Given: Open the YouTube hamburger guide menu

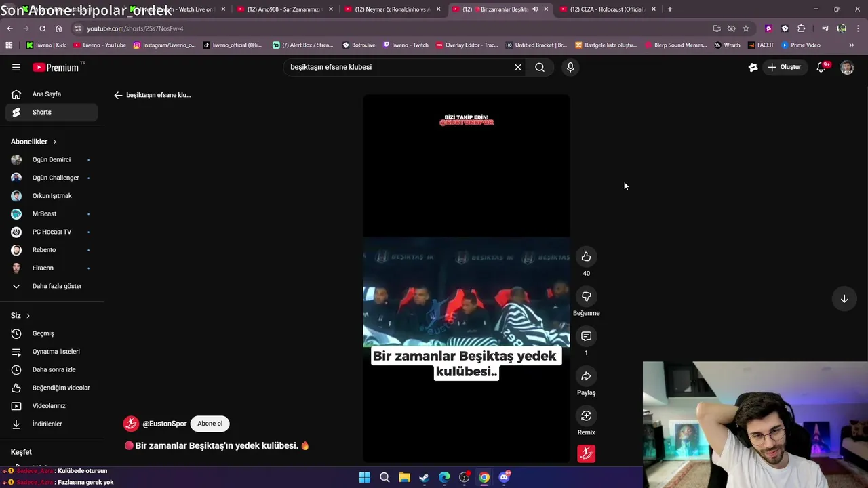Looking at the screenshot, I should coord(16,67).
